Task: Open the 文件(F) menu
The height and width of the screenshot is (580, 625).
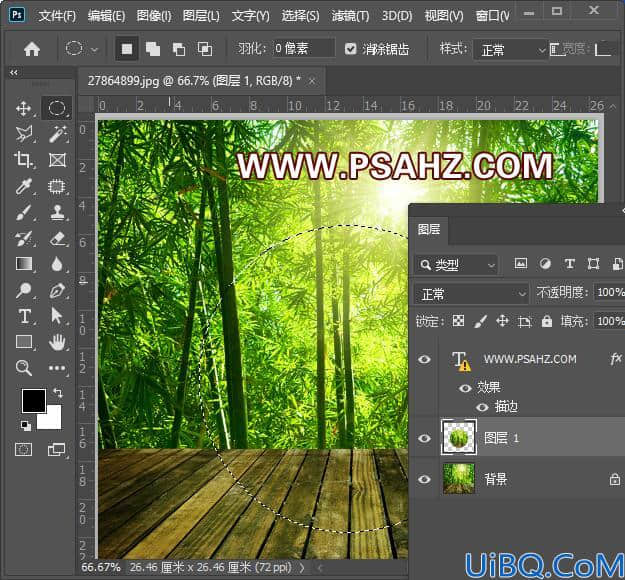Action: 57,16
